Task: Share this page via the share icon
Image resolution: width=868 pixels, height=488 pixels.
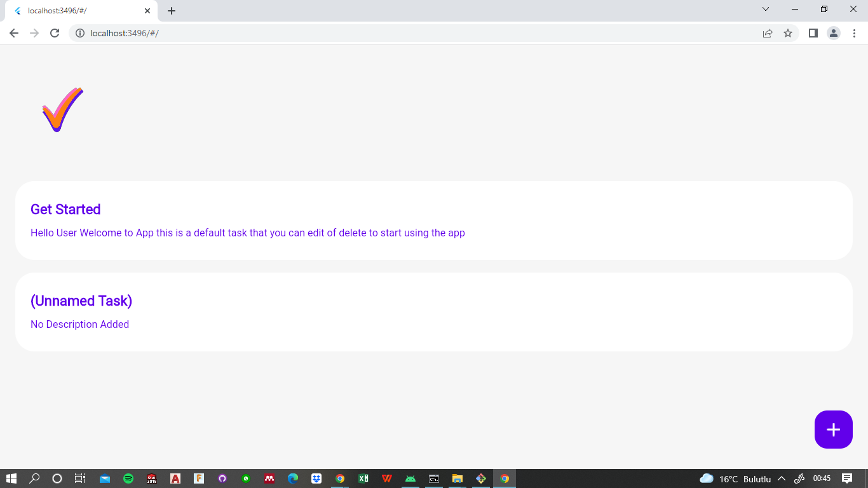Action: [x=768, y=33]
